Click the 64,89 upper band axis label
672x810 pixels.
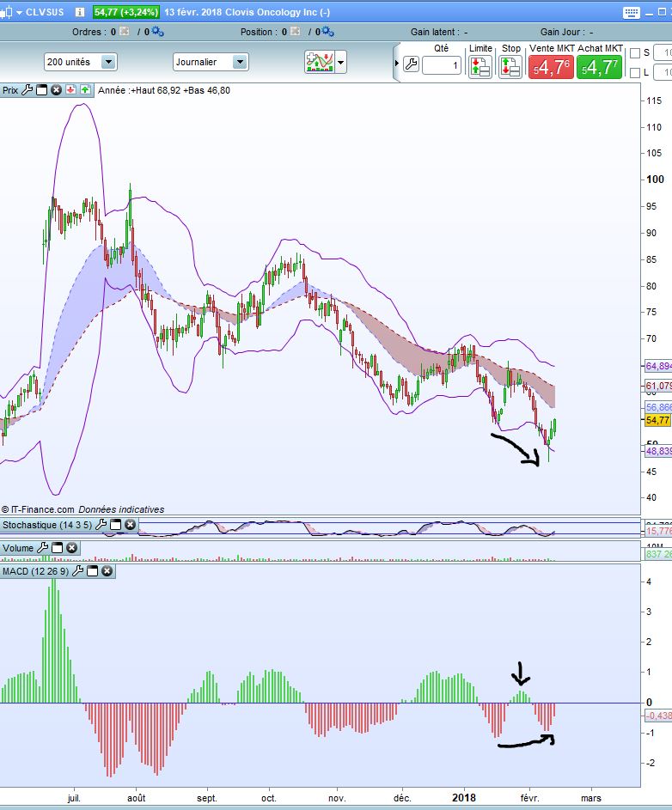point(657,366)
